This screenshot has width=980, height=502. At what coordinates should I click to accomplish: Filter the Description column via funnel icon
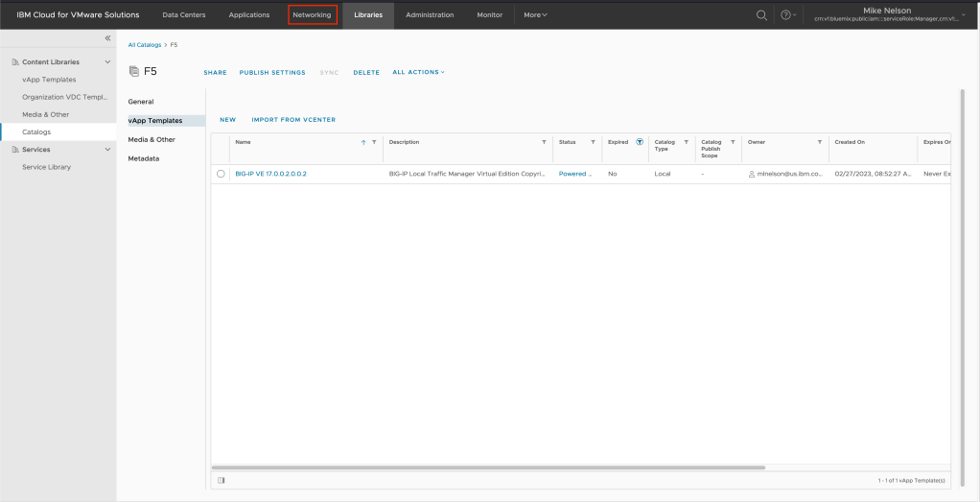tap(545, 142)
